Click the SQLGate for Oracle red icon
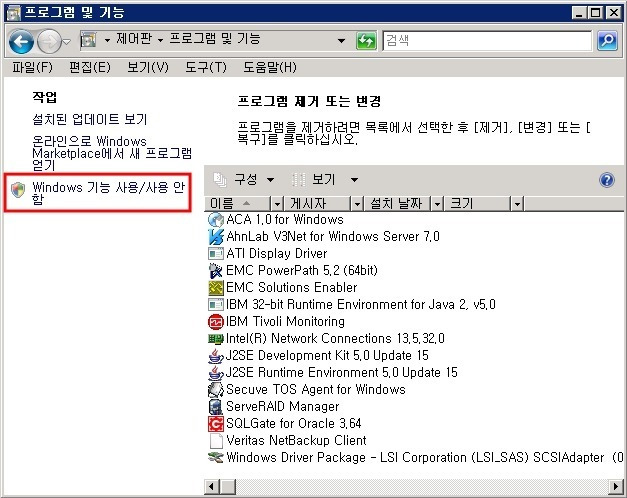This screenshot has height=498, width=627. click(x=216, y=424)
